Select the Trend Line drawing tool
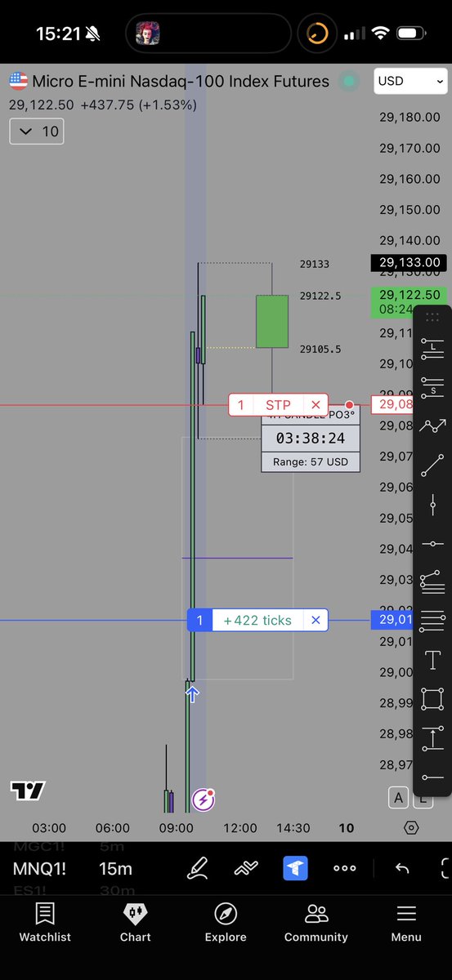Screen dimensions: 452x980 pyautogui.click(x=432, y=465)
